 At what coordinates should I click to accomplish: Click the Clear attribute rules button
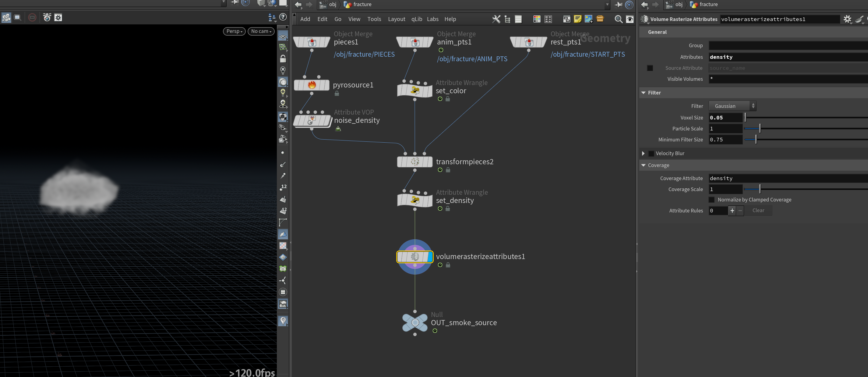pos(758,210)
